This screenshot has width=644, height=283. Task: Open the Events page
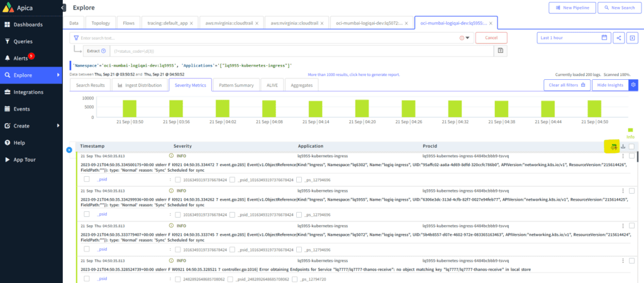[22, 109]
